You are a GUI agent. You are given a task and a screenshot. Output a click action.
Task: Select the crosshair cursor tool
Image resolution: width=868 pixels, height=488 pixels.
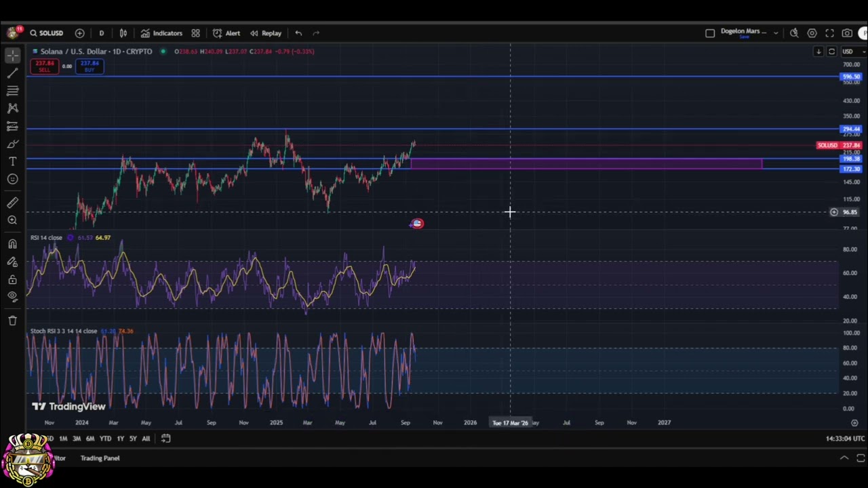(x=12, y=56)
